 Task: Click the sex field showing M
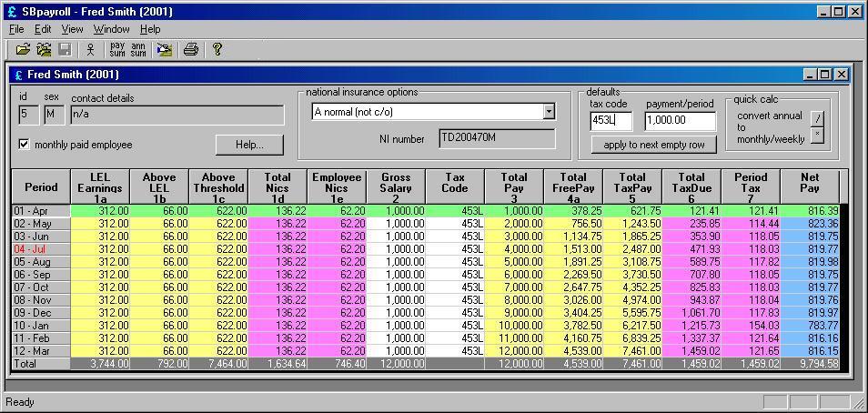55,116
